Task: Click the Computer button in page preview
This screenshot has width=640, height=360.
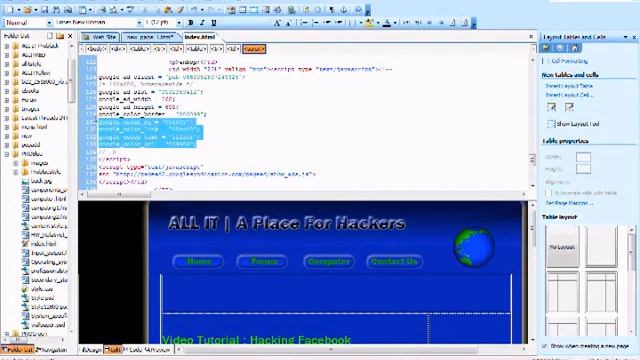Action: [329, 261]
